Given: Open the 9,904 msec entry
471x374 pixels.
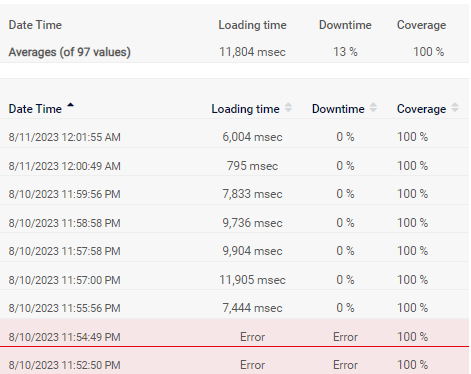Looking at the screenshot, I should (x=252, y=251).
